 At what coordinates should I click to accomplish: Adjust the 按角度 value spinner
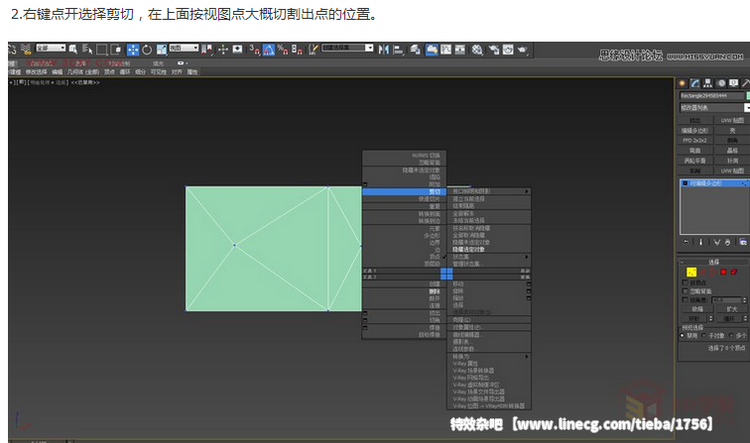click(744, 300)
